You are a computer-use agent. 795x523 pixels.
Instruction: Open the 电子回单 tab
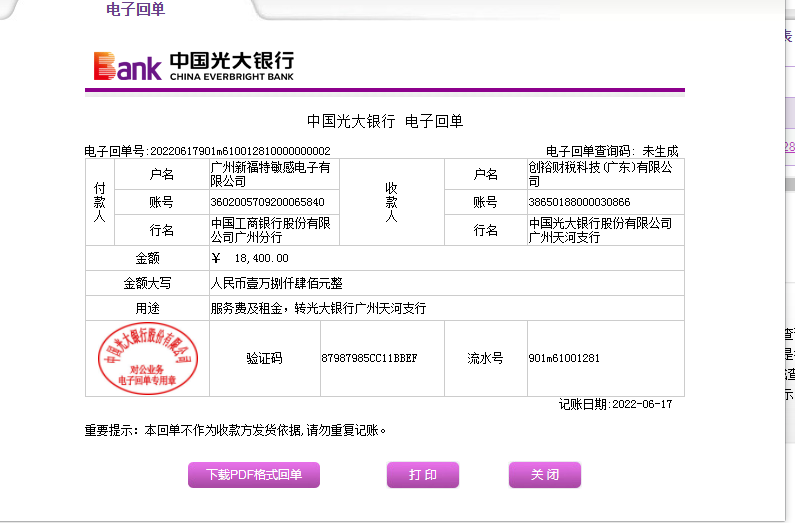pyautogui.click(x=135, y=9)
